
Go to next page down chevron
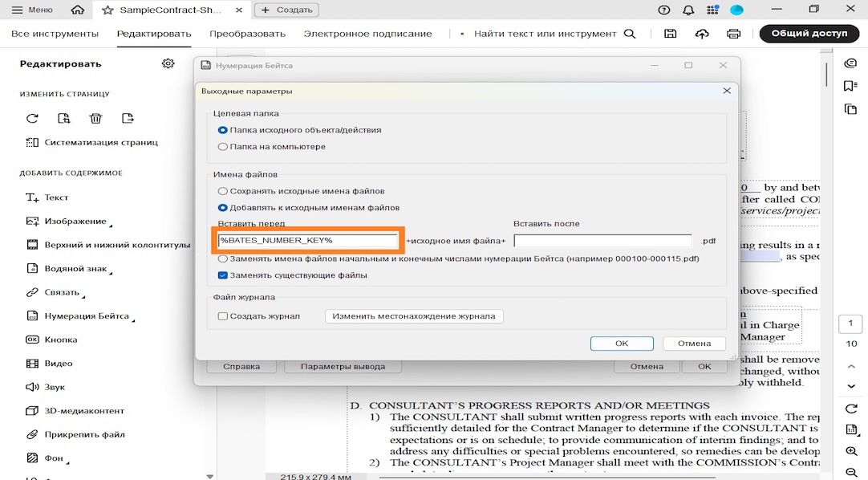[x=851, y=386]
